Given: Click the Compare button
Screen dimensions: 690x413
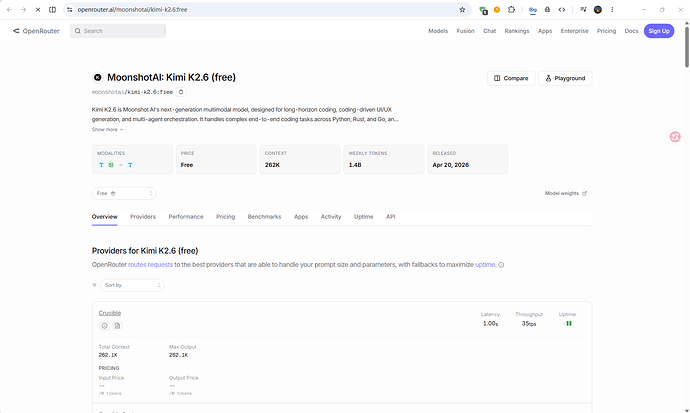Looking at the screenshot, I should [511, 78].
